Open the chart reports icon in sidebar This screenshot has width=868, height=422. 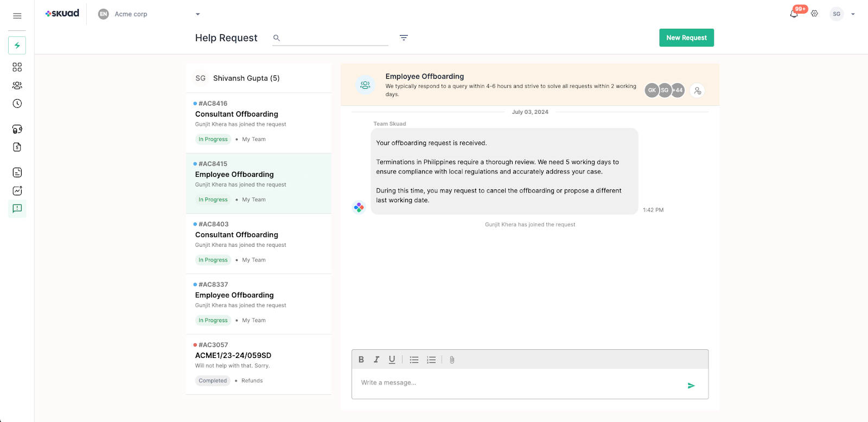[17, 190]
